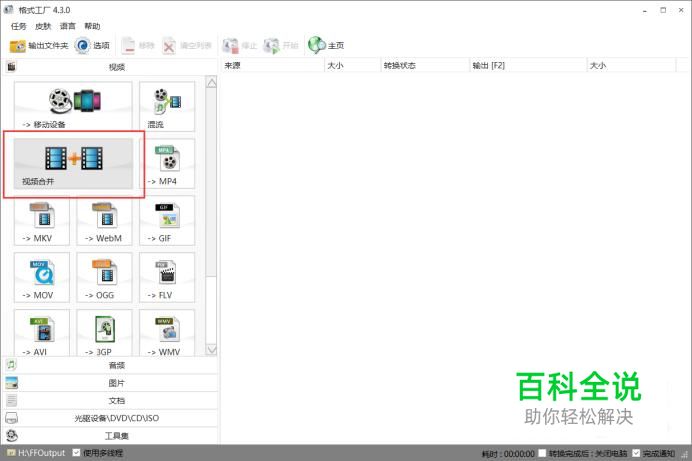Click the first 大小 size column header
This screenshot has height=461, width=692.
(x=353, y=65)
